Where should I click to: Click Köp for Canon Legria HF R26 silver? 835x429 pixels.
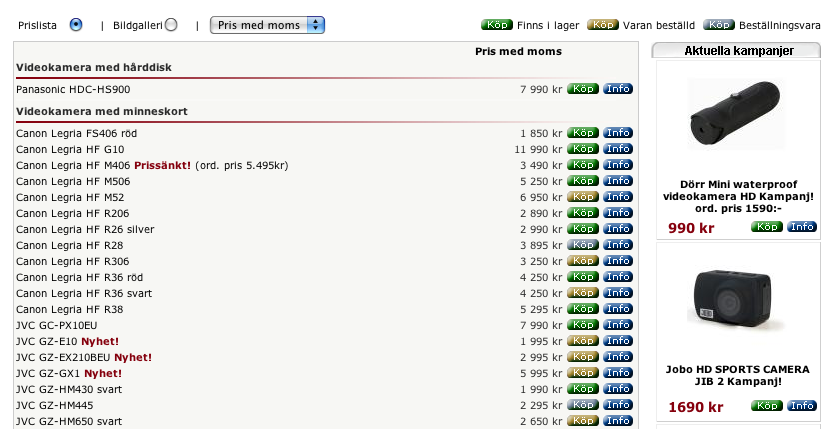click(583, 228)
